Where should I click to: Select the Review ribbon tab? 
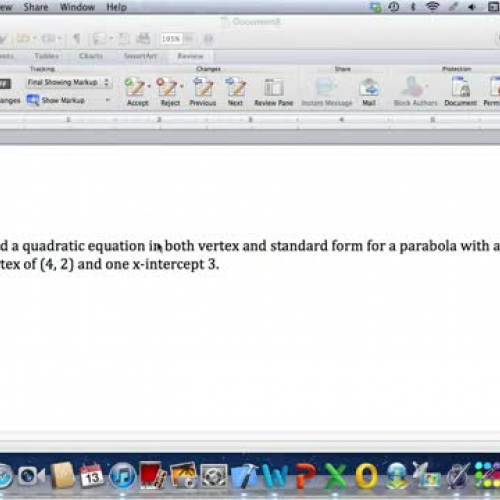(x=190, y=56)
